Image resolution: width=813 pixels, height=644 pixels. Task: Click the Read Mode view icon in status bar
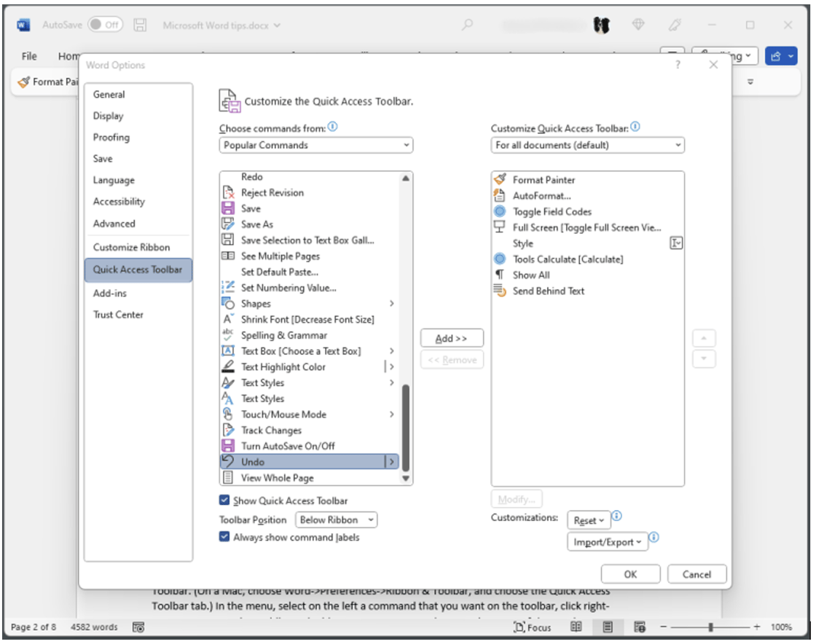tap(576, 627)
